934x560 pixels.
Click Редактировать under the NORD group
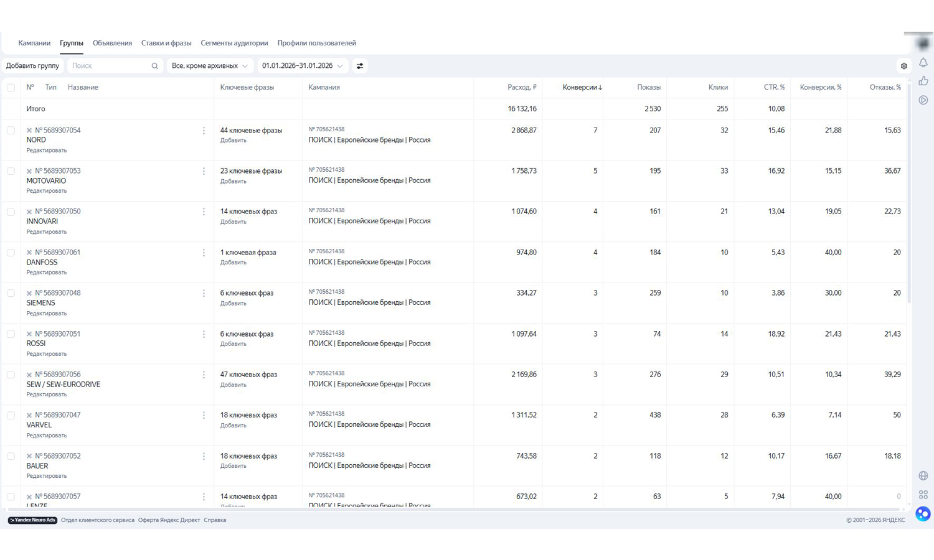tap(47, 151)
